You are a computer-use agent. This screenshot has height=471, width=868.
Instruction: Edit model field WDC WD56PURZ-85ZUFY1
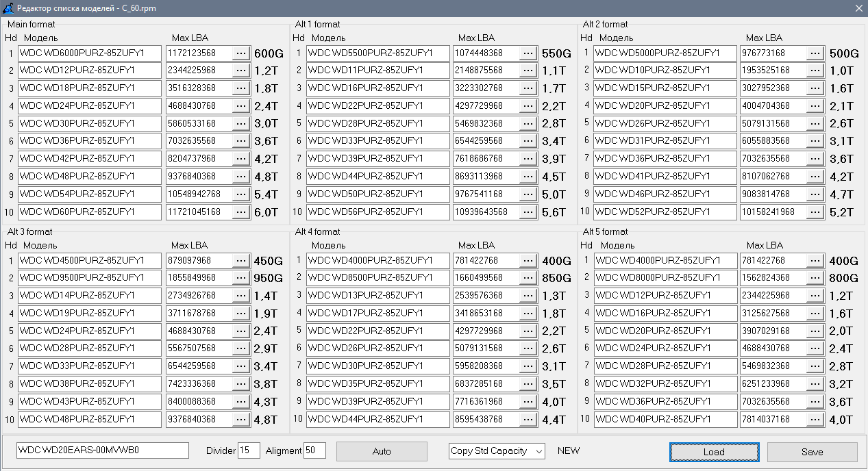(x=377, y=212)
